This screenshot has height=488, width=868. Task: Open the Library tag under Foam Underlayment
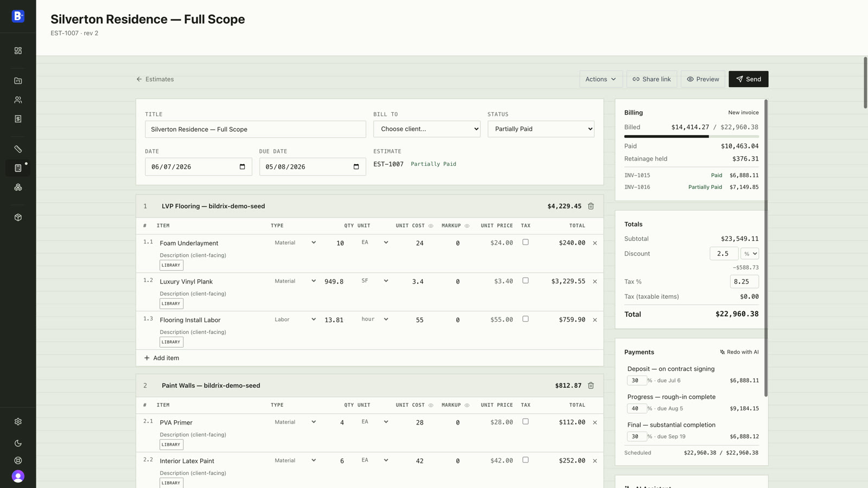(x=171, y=265)
